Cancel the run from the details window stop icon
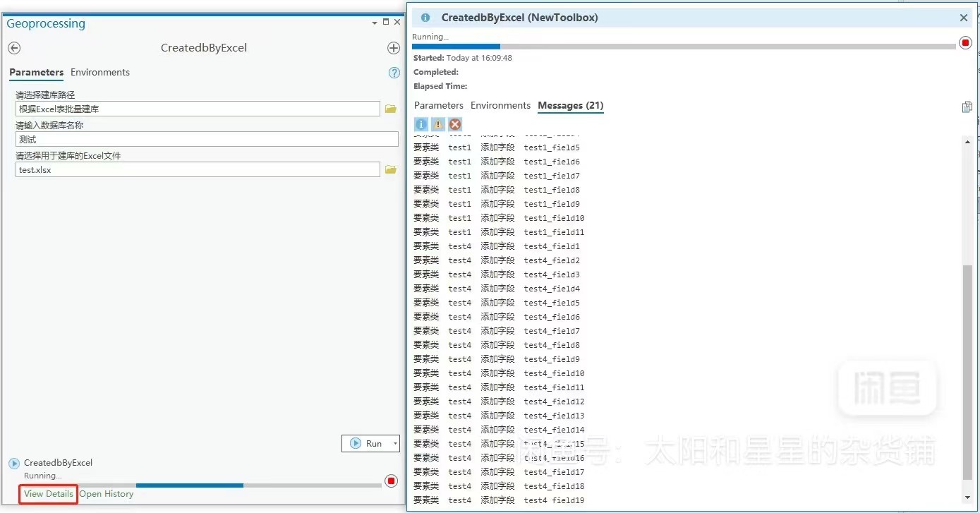The image size is (980, 513). 966,43
